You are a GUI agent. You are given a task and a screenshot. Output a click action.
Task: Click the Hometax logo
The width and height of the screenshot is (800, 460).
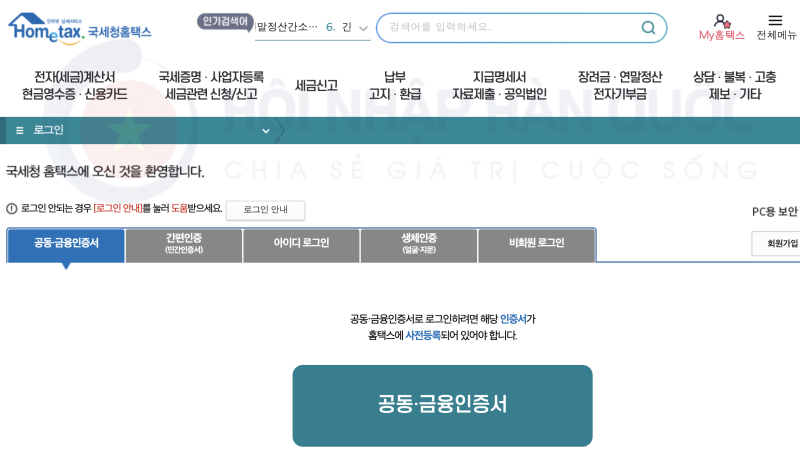point(78,29)
